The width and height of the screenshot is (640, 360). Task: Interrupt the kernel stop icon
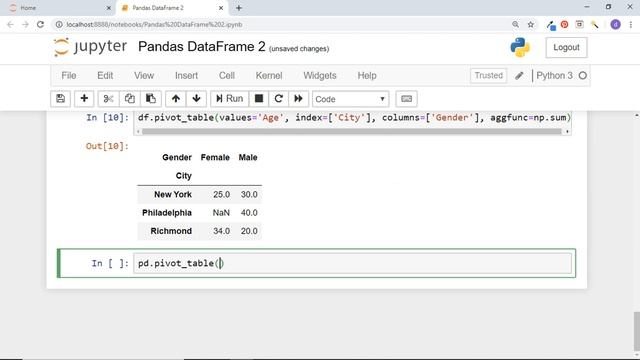pyautogui.click(x=259, y=99)
